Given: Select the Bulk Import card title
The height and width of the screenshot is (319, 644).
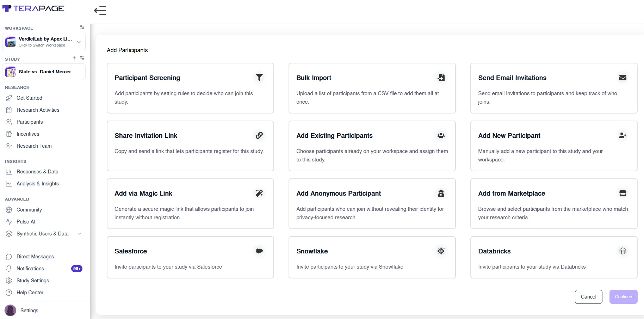Looking at the screenshot, I should (314, 78).
